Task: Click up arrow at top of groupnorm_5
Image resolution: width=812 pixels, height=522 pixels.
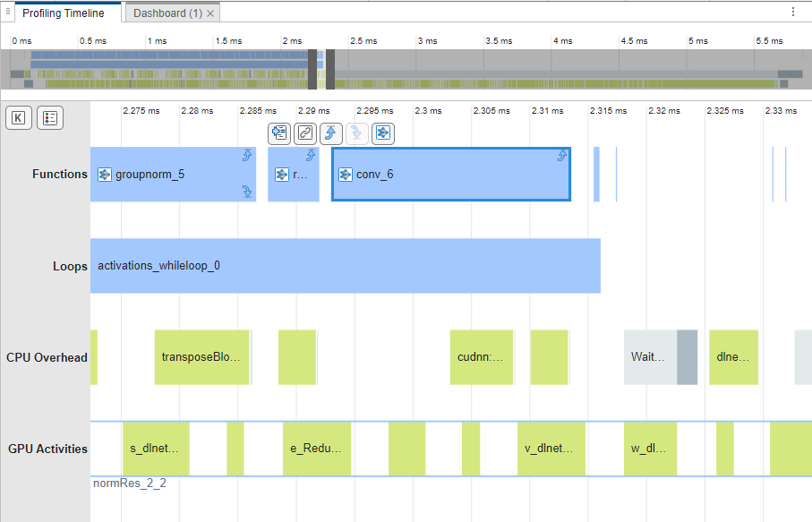Action: tap(247, 156)
